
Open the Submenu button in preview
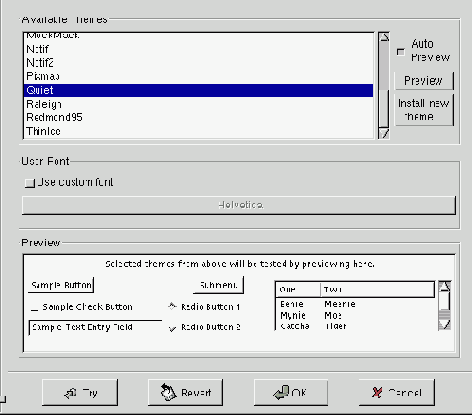click(218, 285)
